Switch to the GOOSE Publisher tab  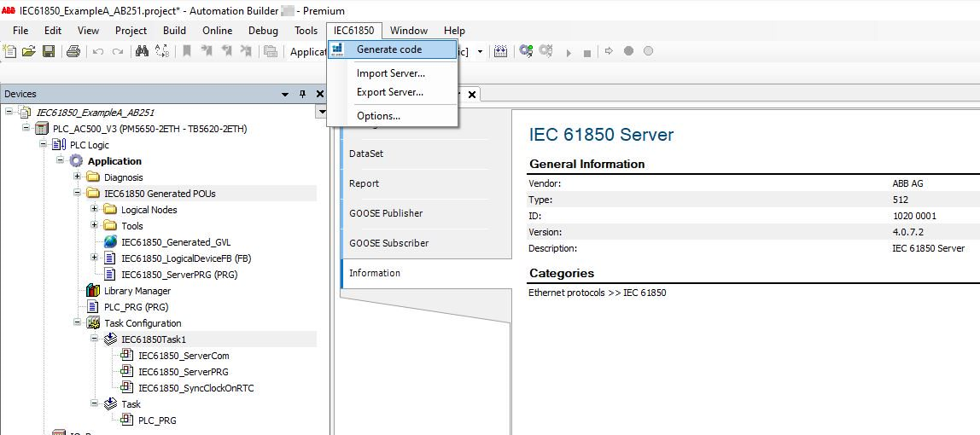[386, 213]
